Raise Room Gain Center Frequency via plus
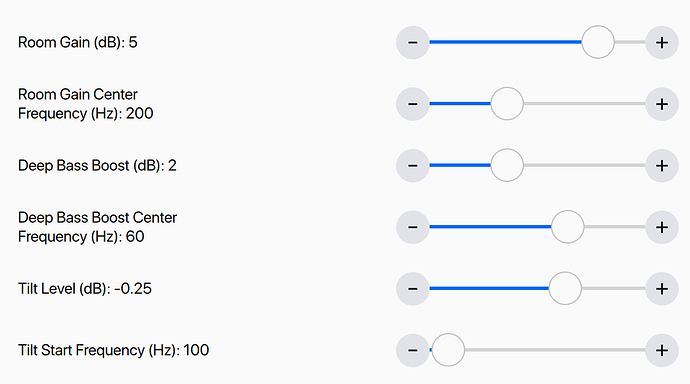 (x=662, y=104)
